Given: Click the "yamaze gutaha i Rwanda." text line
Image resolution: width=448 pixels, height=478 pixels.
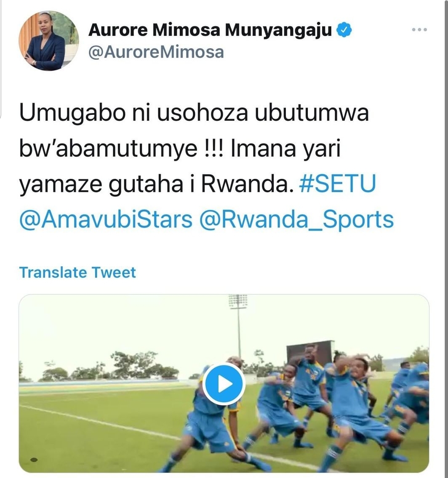Looking at the screenshot, I should [157, 184].
